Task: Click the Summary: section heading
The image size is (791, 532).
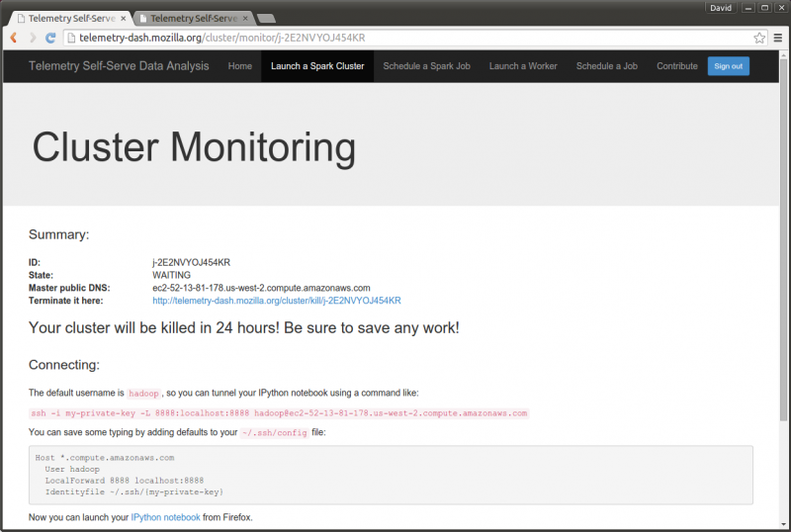Action: click(x=59, y=234)
